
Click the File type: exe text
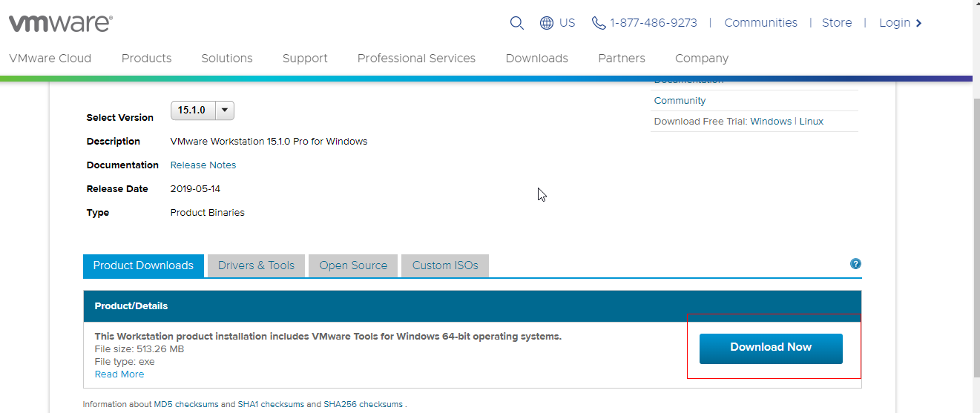(x=125, y=361)
